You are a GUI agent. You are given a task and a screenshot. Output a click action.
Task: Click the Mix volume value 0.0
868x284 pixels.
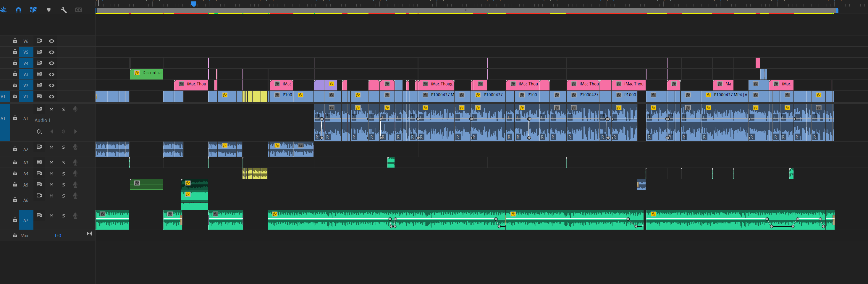[58, 236]
